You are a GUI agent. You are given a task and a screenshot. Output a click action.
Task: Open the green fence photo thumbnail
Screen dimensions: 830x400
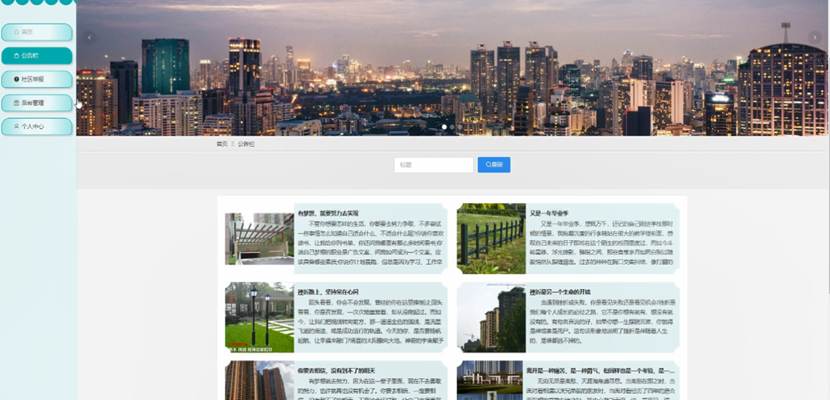point(491,239)
